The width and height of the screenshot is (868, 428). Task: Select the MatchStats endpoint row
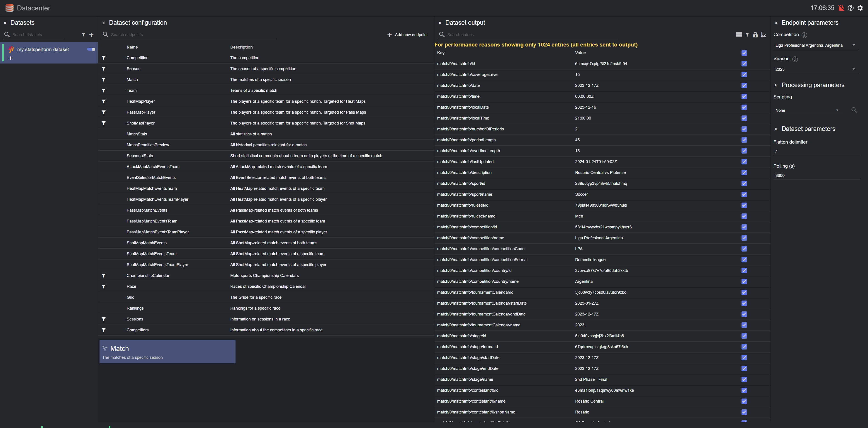(x=137, y=134)
